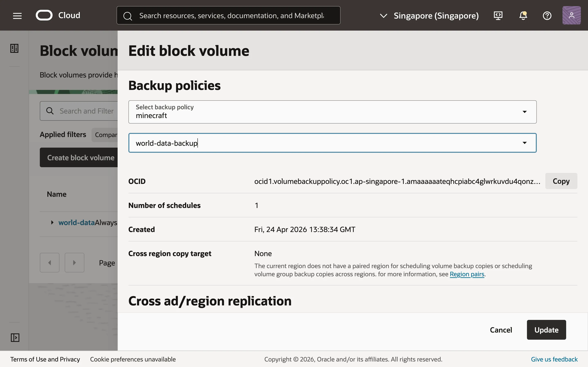Click the previous page arrow icon

coord(50,263)
